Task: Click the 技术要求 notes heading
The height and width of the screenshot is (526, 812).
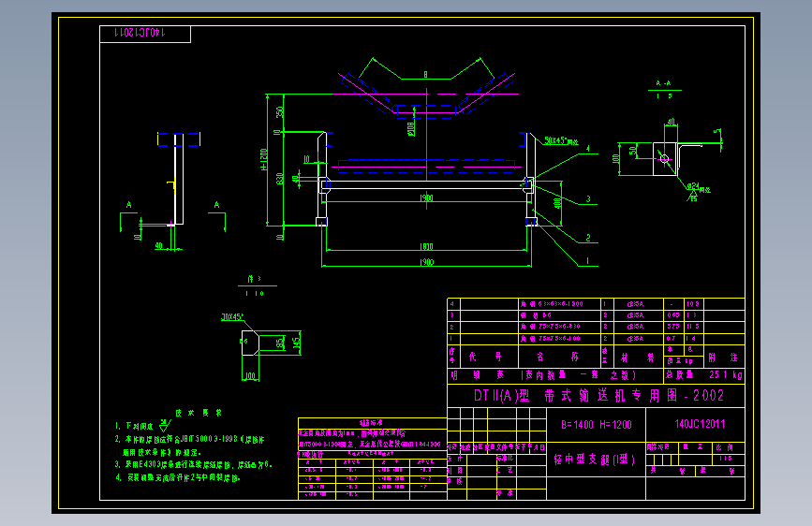Action: coord(199,413)
